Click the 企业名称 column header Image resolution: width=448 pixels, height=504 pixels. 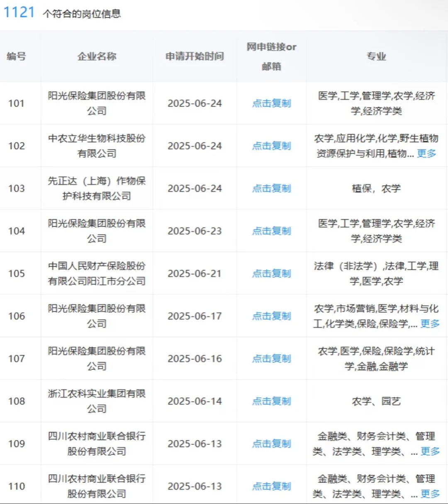[97, 56]
